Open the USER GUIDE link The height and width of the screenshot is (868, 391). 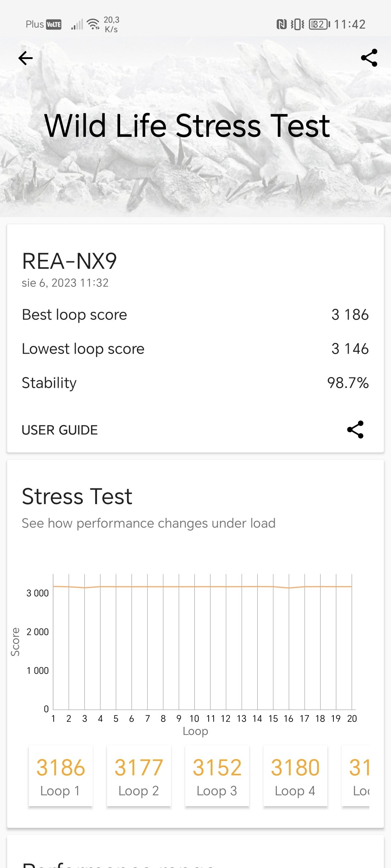tap(60, 430)
